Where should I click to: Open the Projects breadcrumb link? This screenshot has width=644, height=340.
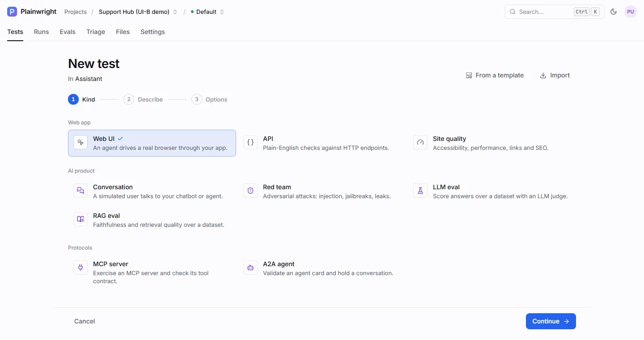tap(76, 12)
